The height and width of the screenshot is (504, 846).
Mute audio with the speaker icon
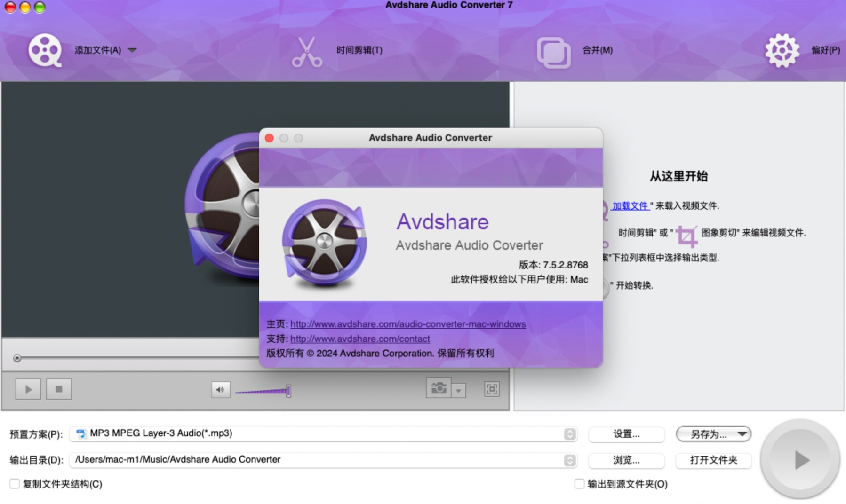pyautogui.click(x=220, y=390)
